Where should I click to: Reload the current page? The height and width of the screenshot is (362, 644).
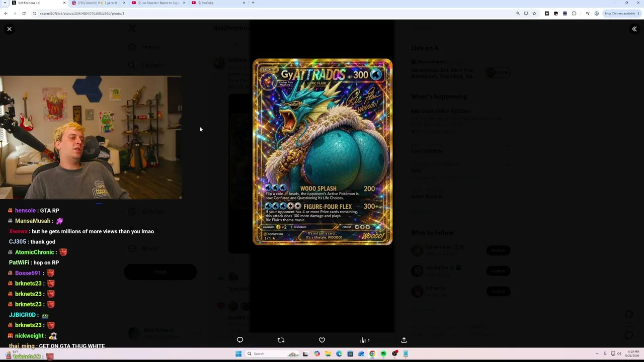coord(24,14)
